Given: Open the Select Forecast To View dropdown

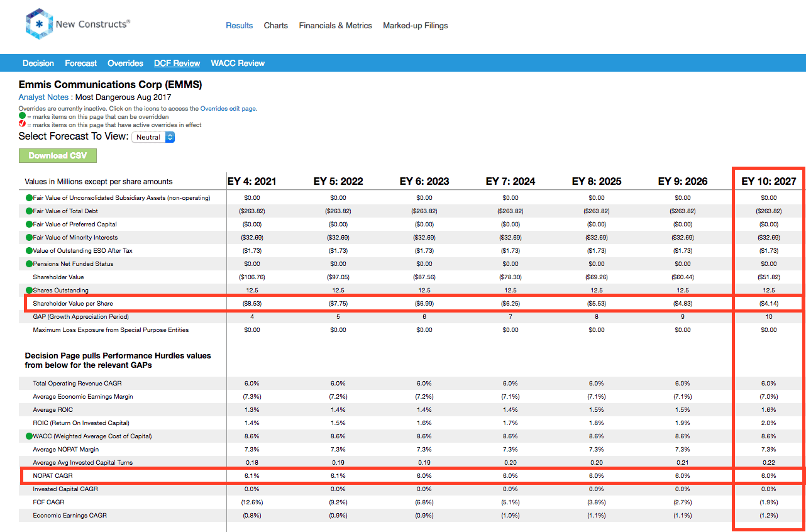Looking at the screenshot, I should tap(153, 136).
